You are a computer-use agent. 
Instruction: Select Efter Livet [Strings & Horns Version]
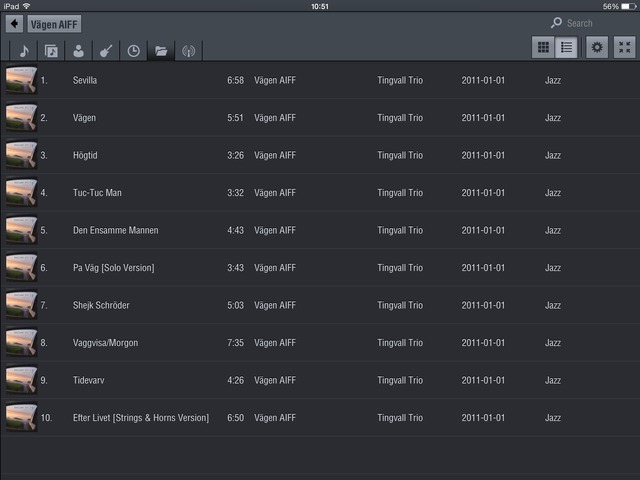(x=141, y=418)
